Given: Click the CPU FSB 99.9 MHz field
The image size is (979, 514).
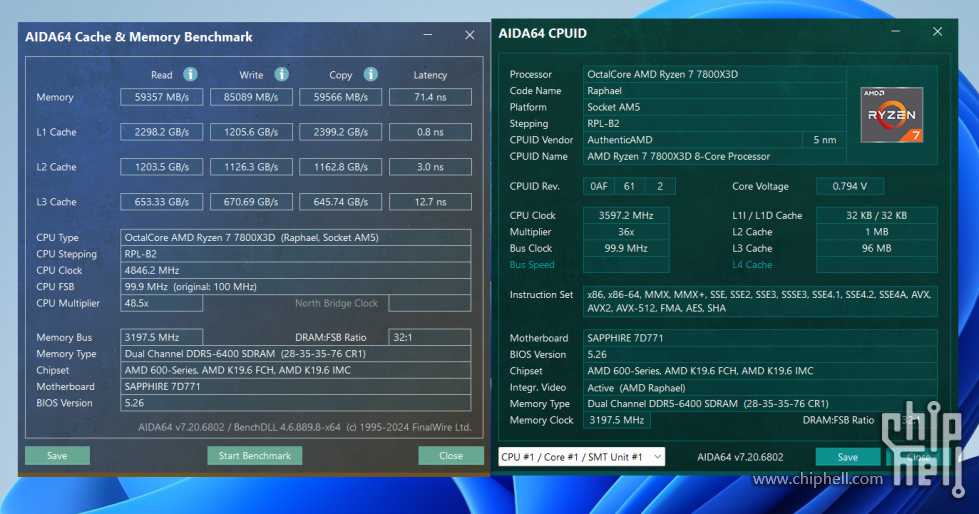Looking at the screenshot, I should coord(295,287).
